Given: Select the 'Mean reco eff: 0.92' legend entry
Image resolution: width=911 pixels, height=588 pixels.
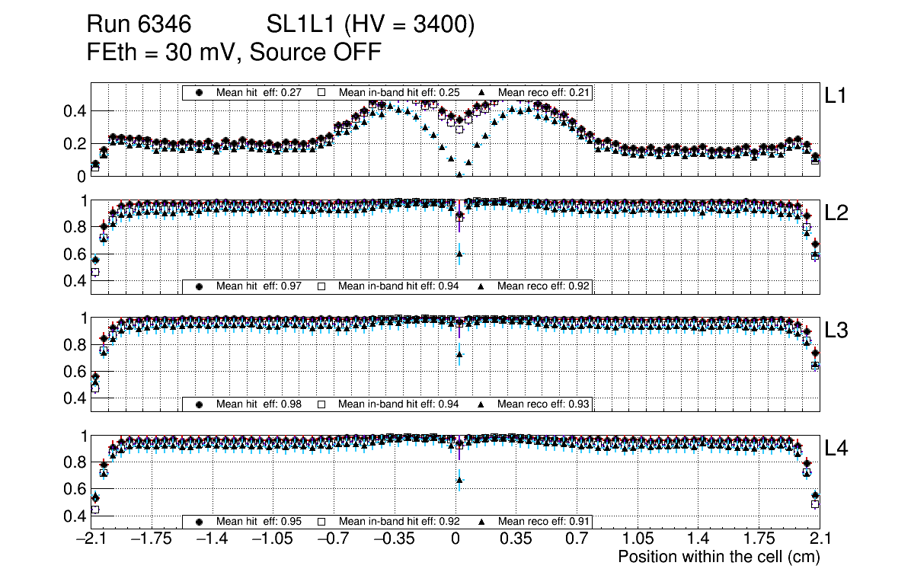Looking at the screenshot, I should point(544,286).
